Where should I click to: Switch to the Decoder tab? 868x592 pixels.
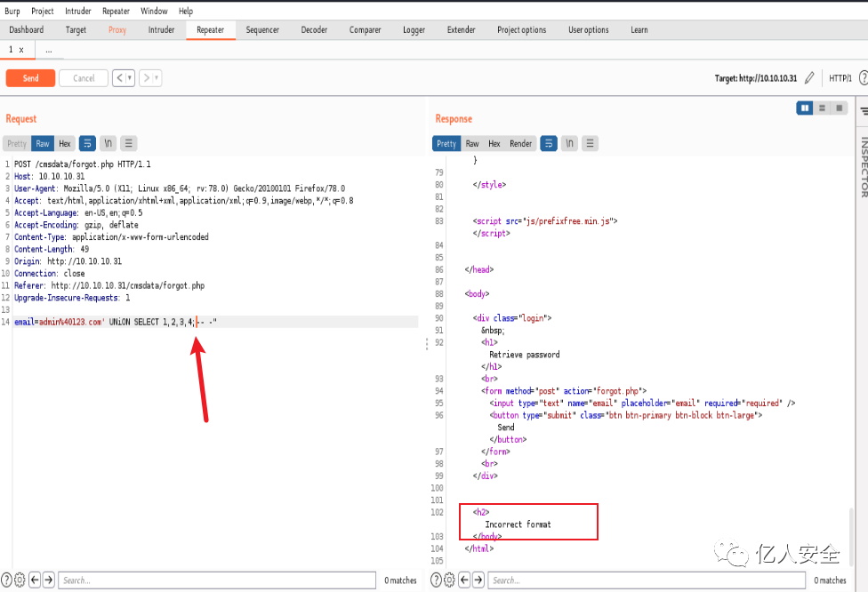pos(315,30)
